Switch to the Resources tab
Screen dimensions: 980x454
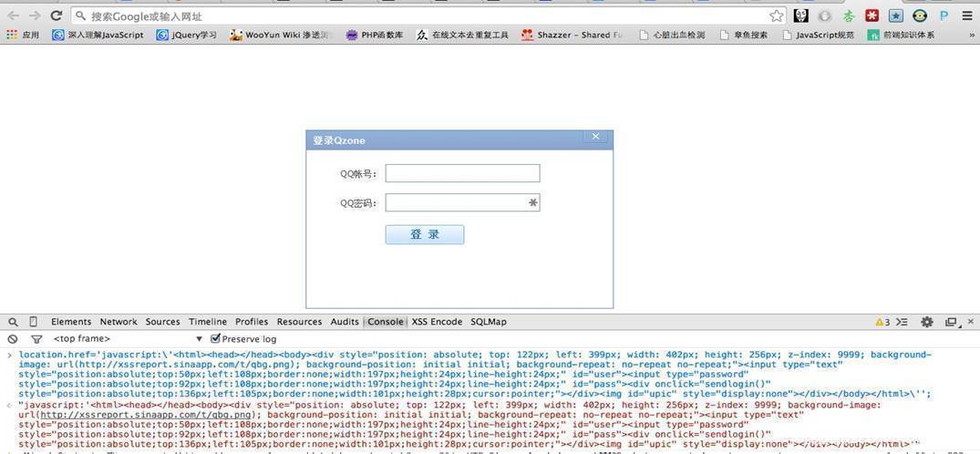click(x=299, y=322)
